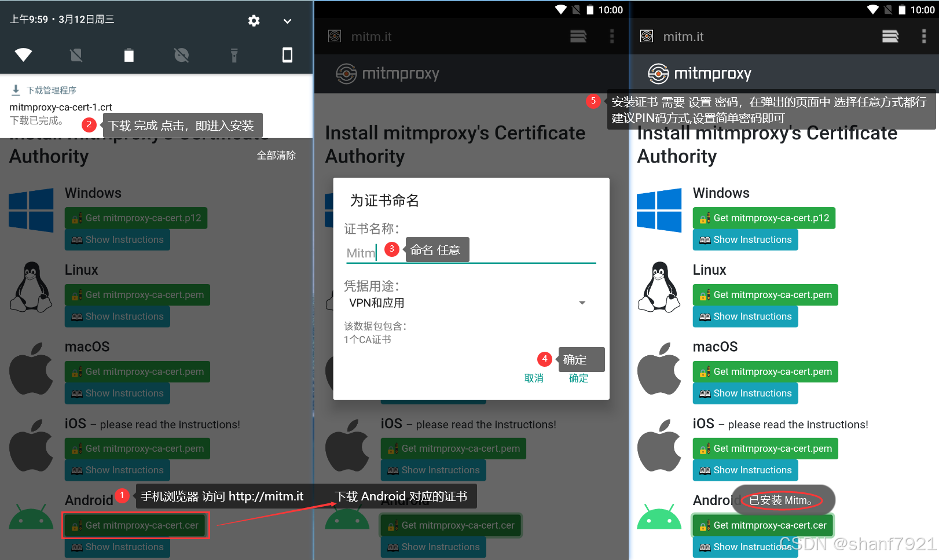Show iOS instructions in middle screen

(434, 470)
